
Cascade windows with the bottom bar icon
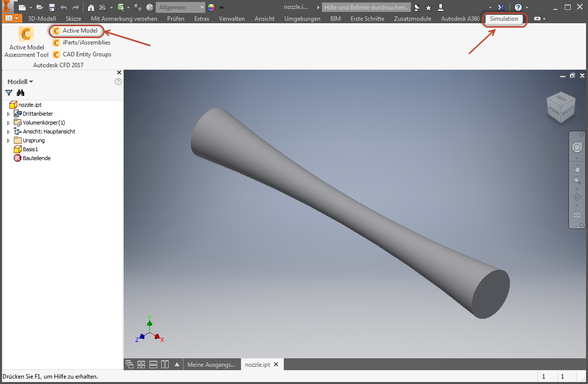pyautogui.click(x=130, y=364)
